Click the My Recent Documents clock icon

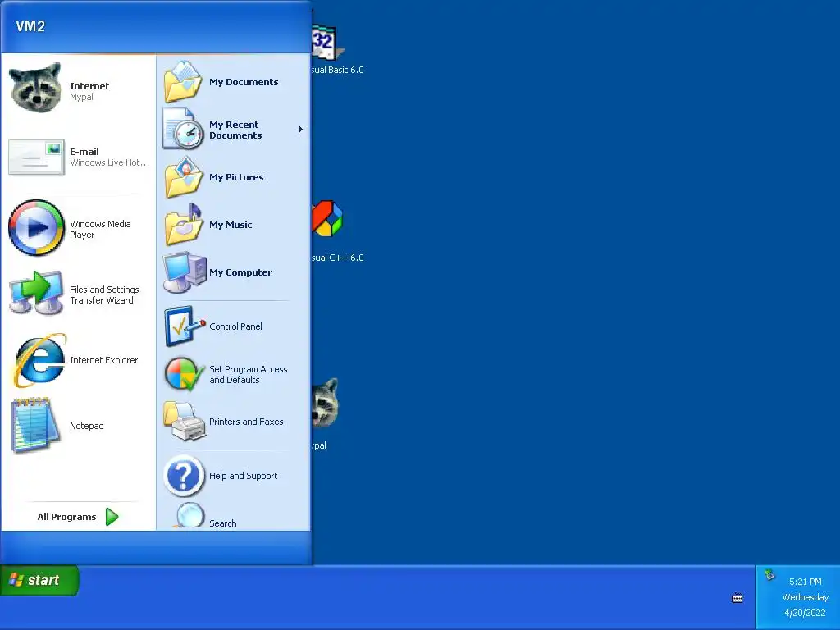pyautogui.click(x=183, y=129)
